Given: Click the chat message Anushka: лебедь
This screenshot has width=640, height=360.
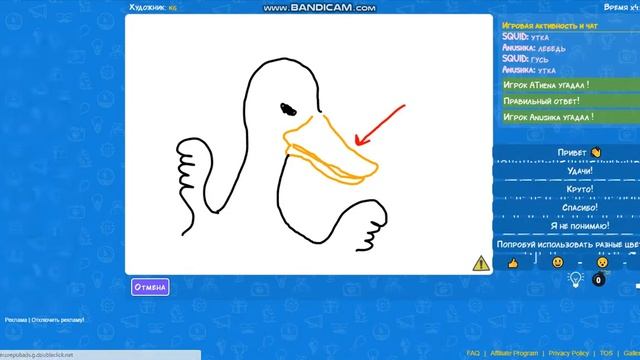Looking at the screenshot, I should point(533,48).
